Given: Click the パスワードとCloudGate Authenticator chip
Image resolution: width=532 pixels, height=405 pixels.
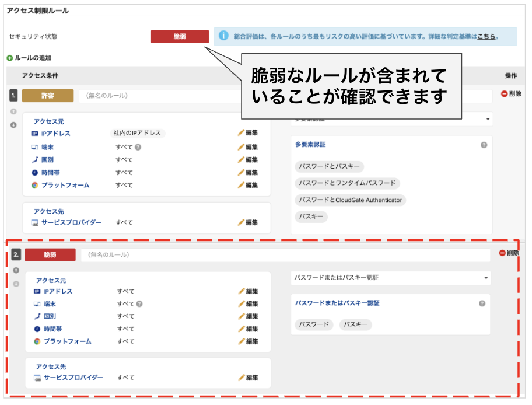Looking at the screenshot, I should (351, 200).
